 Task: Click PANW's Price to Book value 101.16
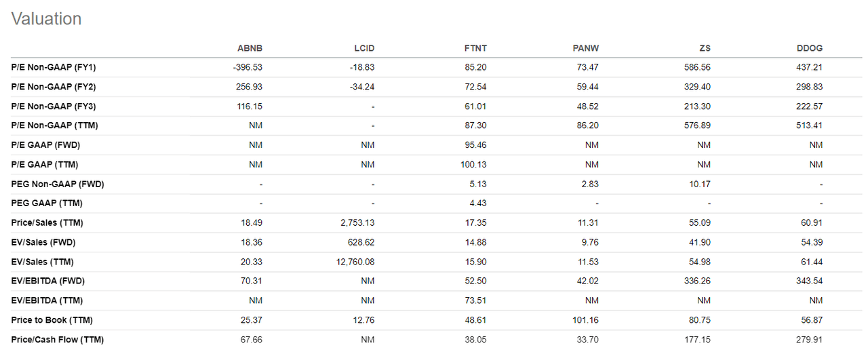(585, 320)
